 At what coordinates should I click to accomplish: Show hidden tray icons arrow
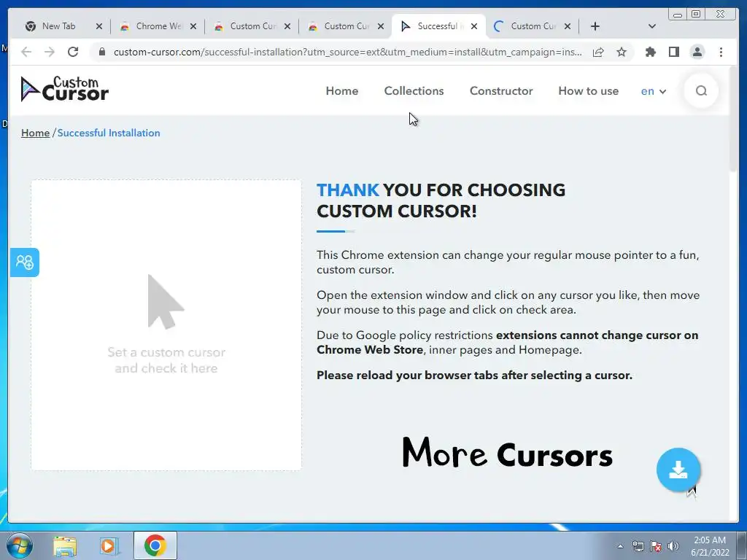pos(620,546)
